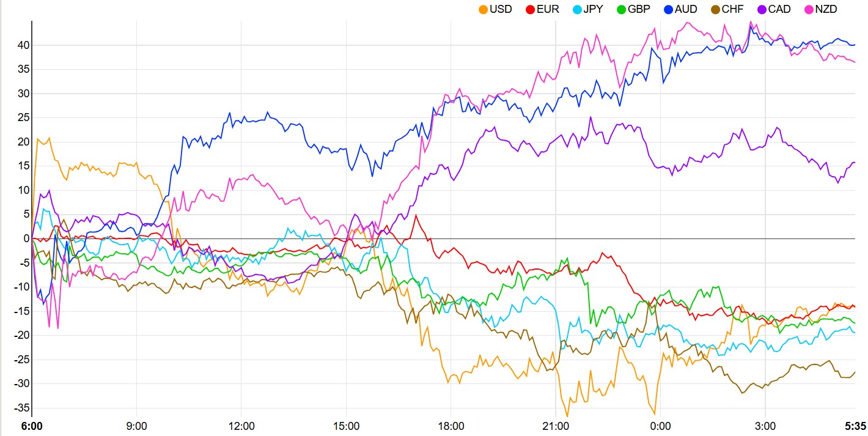Click the 3:00 time label
Image resolution: width=868 pixels, height=436 pixels.
[x=765, y=426]
